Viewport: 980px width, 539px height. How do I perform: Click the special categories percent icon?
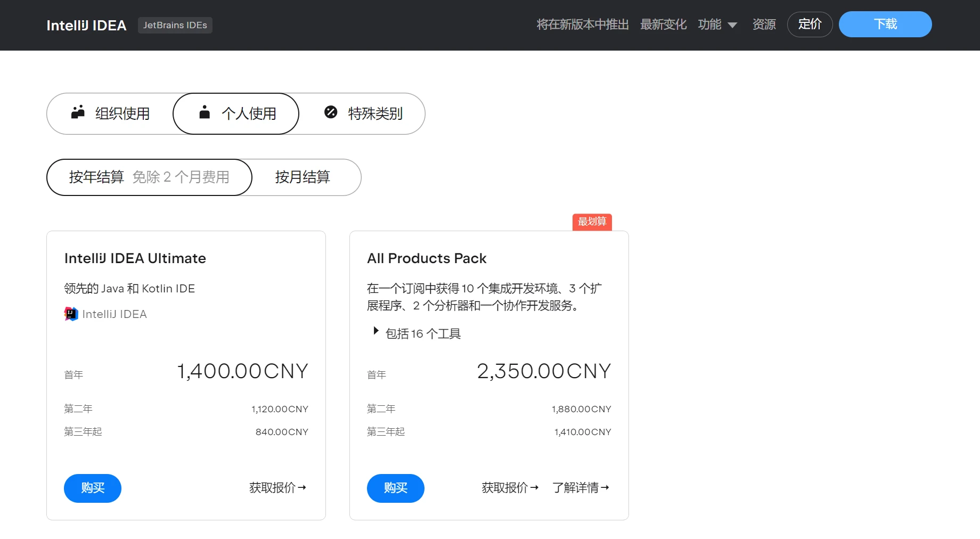331,112
